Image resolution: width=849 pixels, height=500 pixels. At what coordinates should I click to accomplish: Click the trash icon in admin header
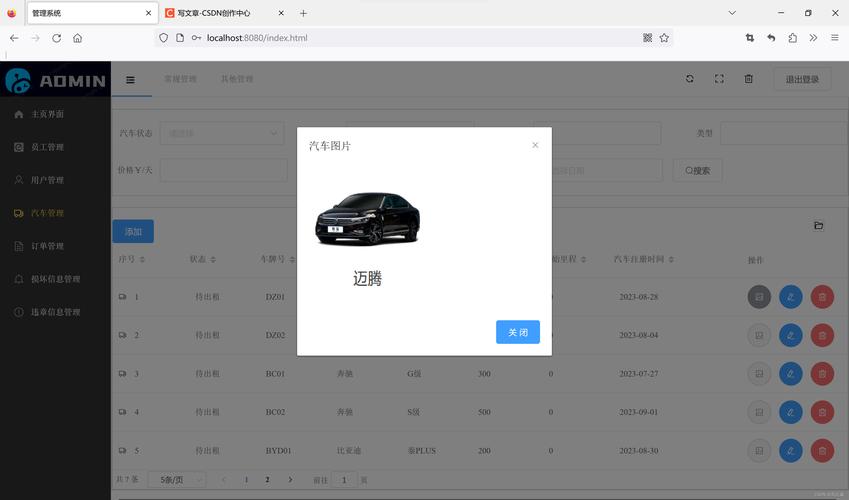click(748, 79)
